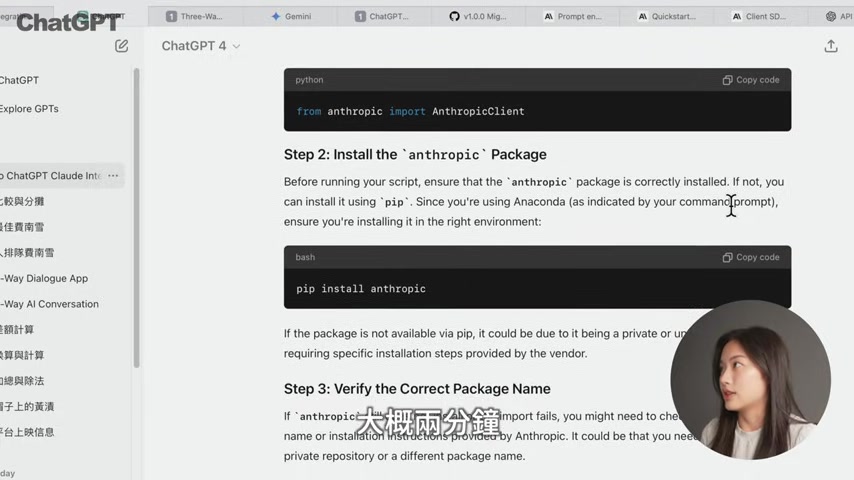This screenshot has height=480, width=854.
Task: Click the python language label on the code block
Action: click(309, 80)
